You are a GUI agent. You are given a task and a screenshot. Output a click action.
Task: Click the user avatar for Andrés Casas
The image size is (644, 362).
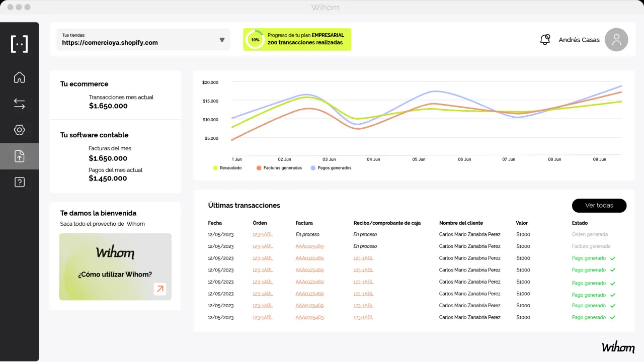tap(616, 40)
